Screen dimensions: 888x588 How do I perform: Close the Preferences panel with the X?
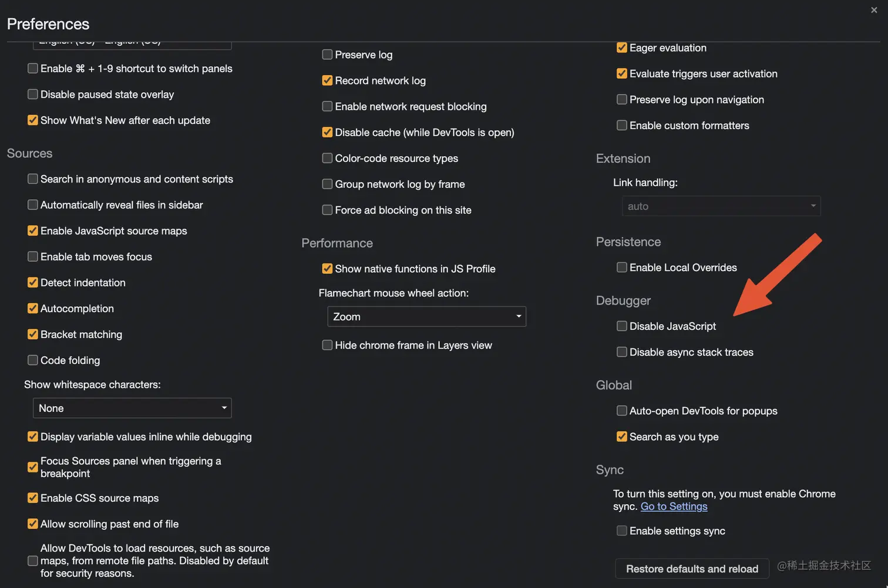[x=874, y=10]
